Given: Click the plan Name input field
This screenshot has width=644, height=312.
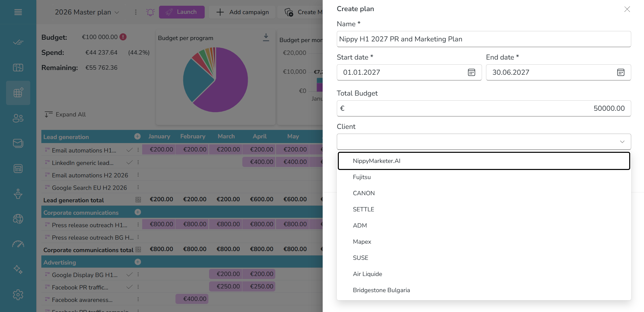Looking at the screenshot, I should tap(484, 39).
